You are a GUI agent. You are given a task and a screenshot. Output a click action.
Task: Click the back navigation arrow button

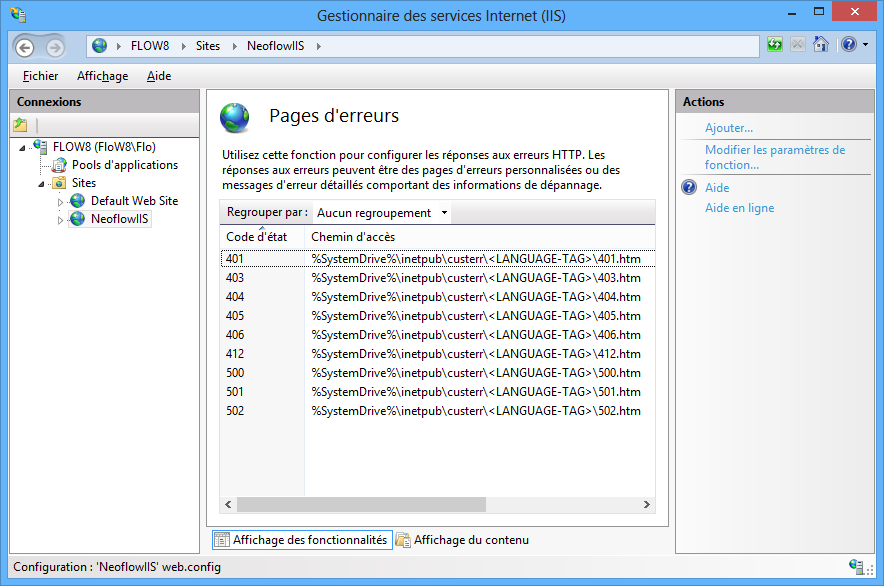pyautogui.click(x=25, y=47)
